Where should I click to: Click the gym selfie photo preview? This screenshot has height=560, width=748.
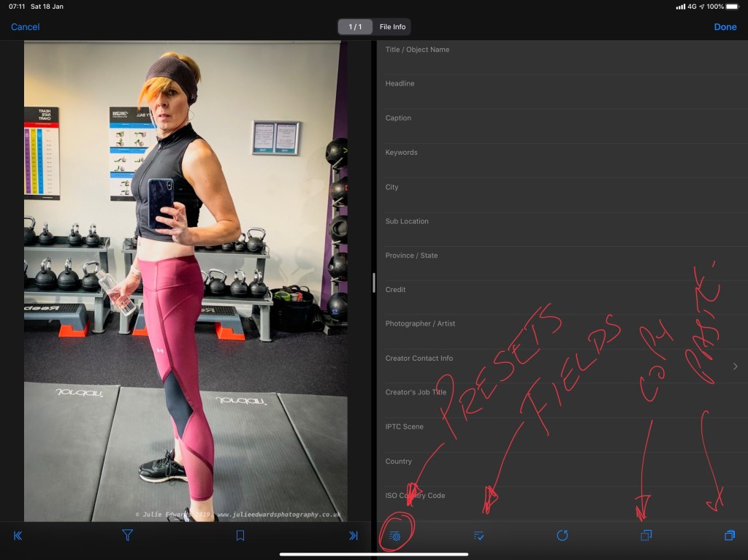[x=186, y=281]
